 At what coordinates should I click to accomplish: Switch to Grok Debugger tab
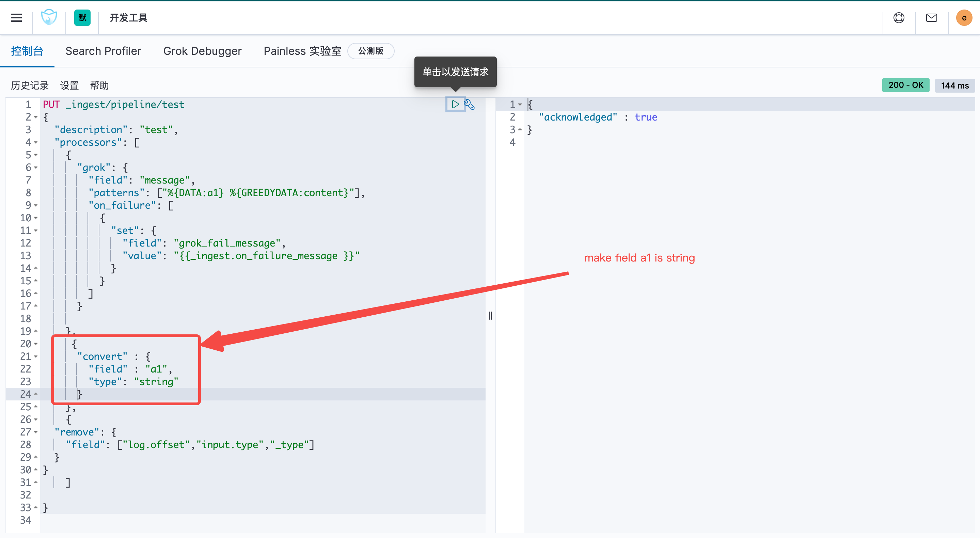tap(202, 51)
